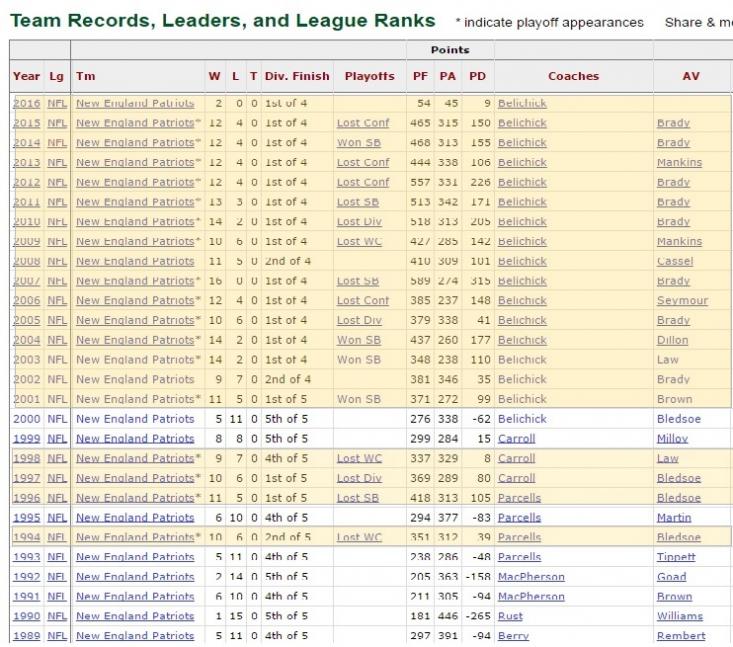The image size is (733, 647).
Task: Open the 1996 Lost SB playoff link
Action: tap(358, 498)
